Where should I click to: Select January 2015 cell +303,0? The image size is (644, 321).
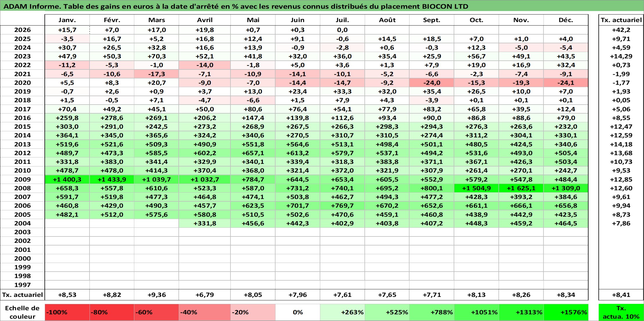(67, 127)
